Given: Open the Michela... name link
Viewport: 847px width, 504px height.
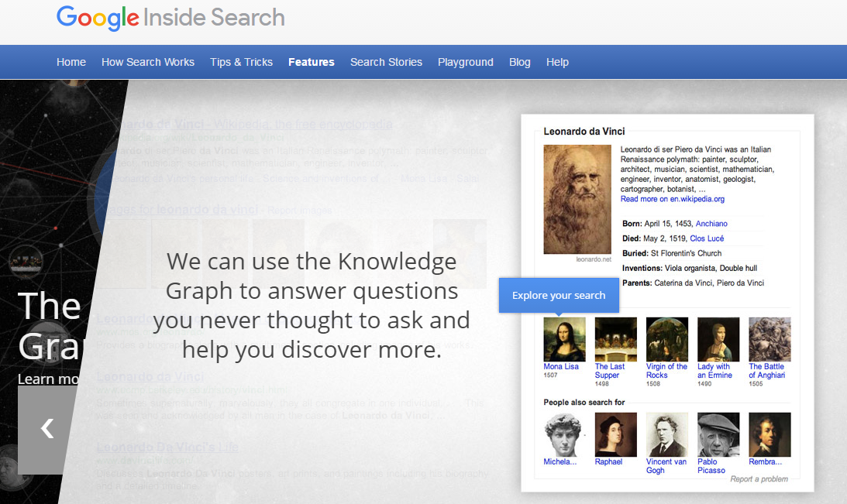Looking at the screenshot, I should (x=560, y=462).
